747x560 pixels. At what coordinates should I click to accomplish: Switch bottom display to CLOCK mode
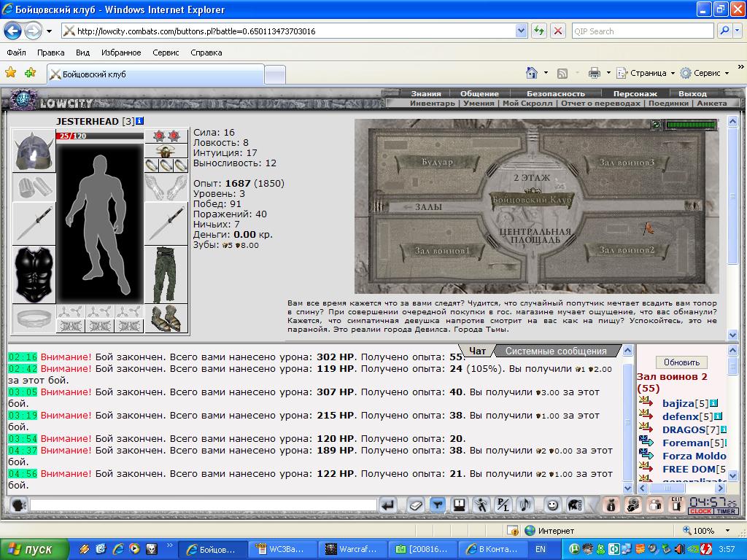coord(700,511)
